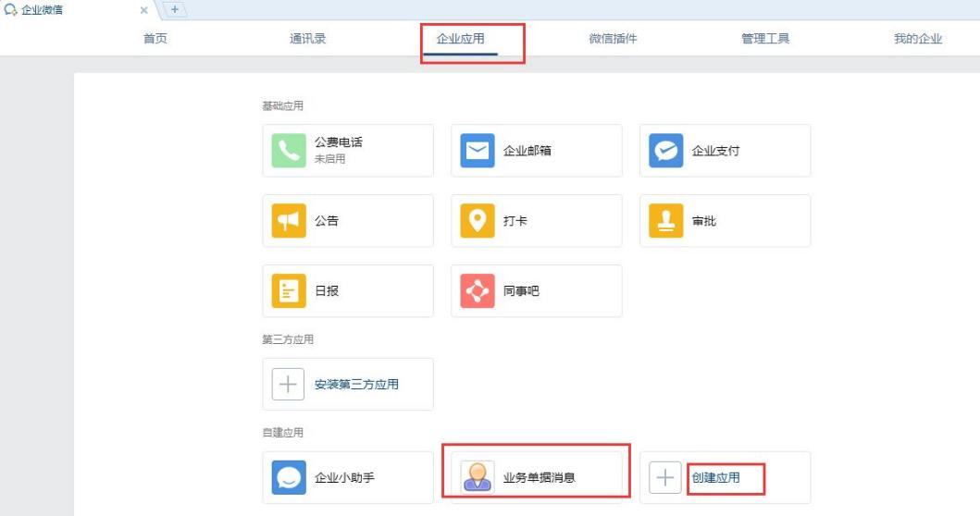
Task: Open the 业务单据消息 avatar icon
Action: click(478, 478)
